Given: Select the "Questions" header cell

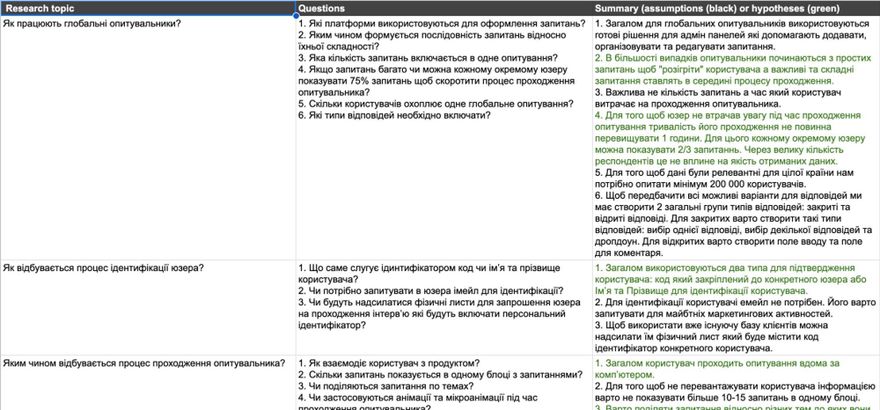Looking at the screenshot, I should [444, 8].
